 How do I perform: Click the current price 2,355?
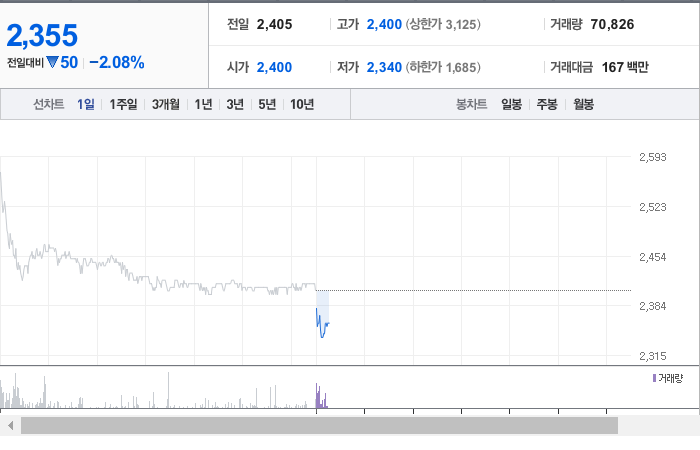click(42, 35)
